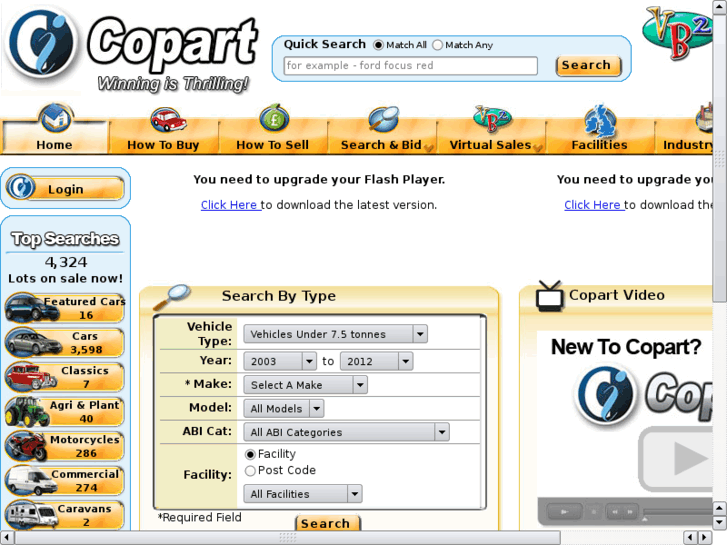Select the Facility radio option
This screenshot has width=727, height=545.
coord(250,454)
